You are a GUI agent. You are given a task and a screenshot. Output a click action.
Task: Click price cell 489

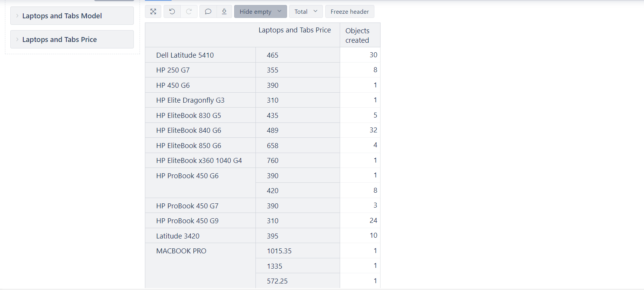[298, 130]
